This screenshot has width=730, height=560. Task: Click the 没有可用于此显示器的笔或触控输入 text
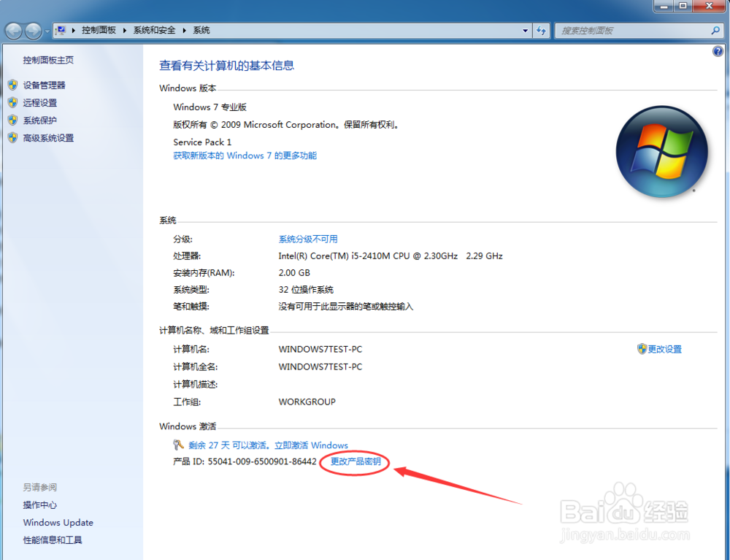[346, 307]
